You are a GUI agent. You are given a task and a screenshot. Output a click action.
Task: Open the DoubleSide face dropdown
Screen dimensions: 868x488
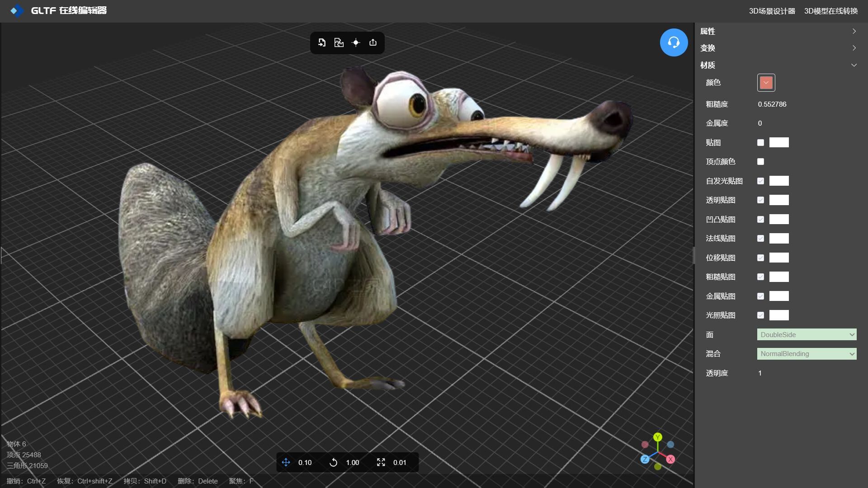807,334
